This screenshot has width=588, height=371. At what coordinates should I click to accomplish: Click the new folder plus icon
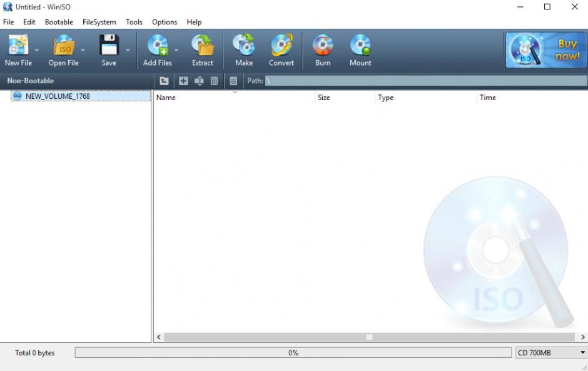tap(183, 81)
